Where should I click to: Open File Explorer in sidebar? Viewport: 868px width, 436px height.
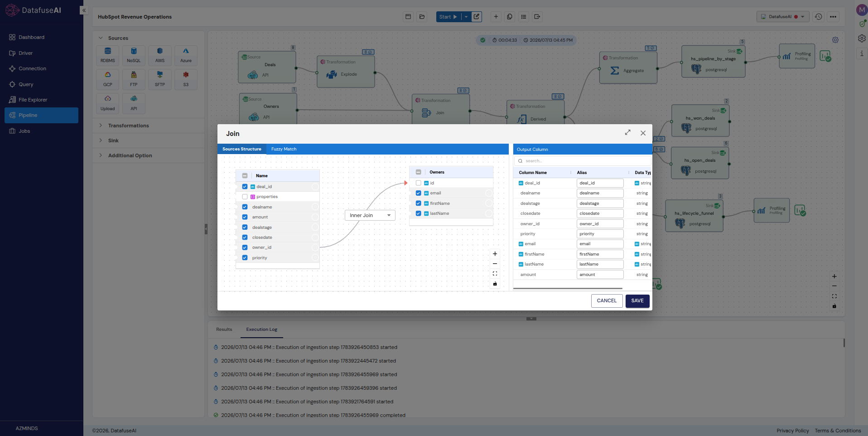pyautogui.click(x=41, y=100)
